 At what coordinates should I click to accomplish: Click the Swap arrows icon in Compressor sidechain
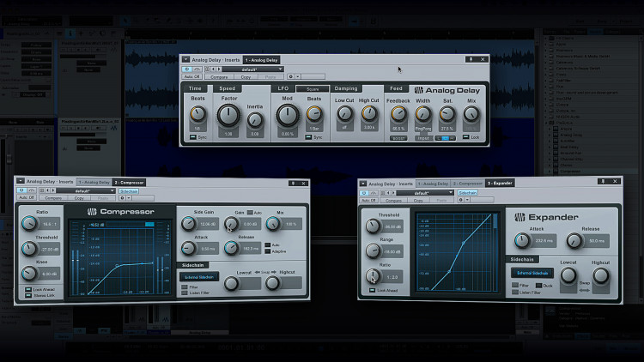click(265, 272)
